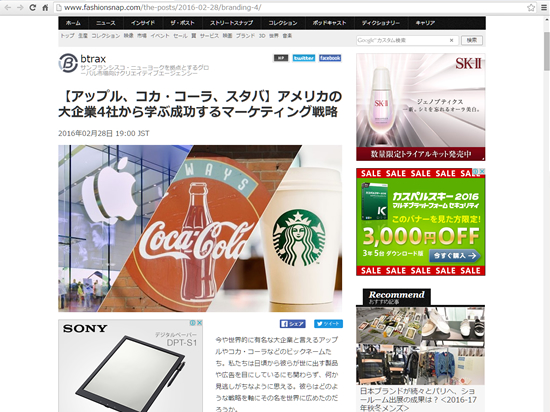Select イベント in the sub-navigation
This screenshot has height=412, width=550.
[x=160, y=36]
